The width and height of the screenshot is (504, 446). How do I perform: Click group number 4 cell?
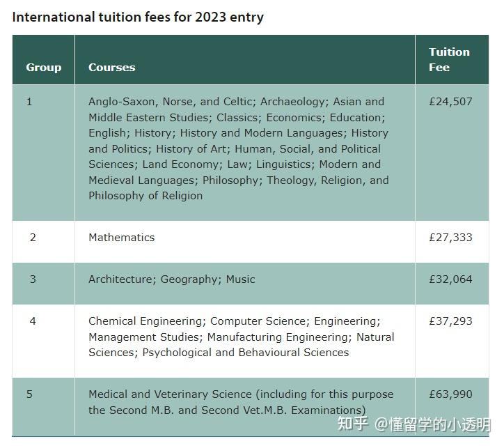point(33,321)
